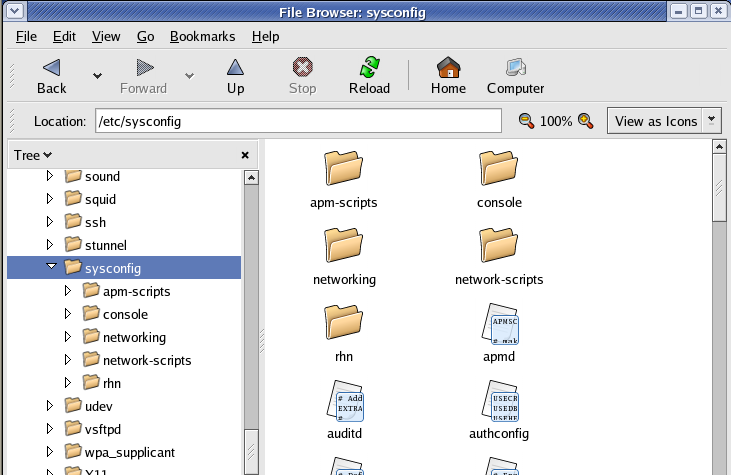Collapse the sysconfig tree node
Screen dimensions: 731x475
51,268
